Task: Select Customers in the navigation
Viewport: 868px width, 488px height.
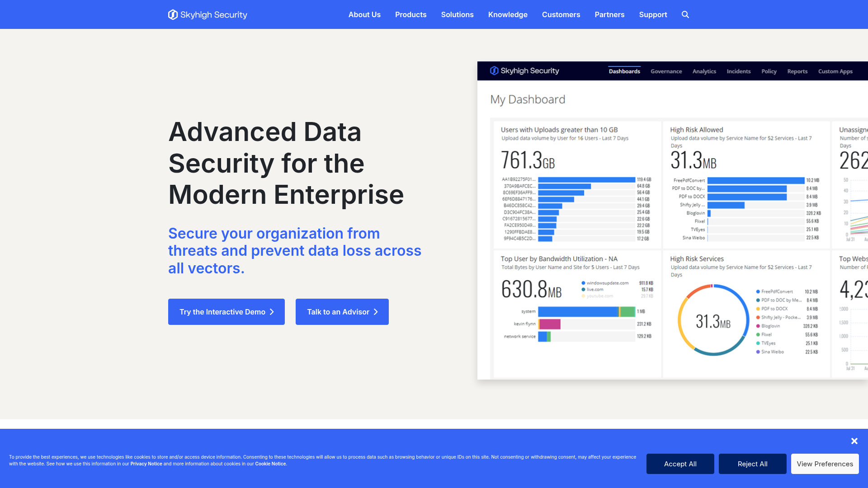Action: (561, 14)
